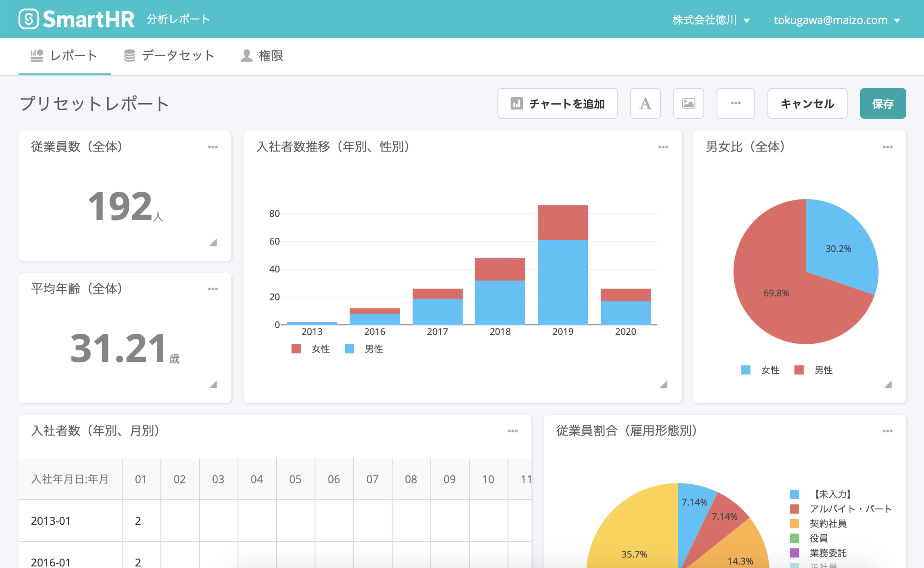Open options menu for 男女比（全体） card
The width and height of the screenshot is (924, 568).
point(887,147)
